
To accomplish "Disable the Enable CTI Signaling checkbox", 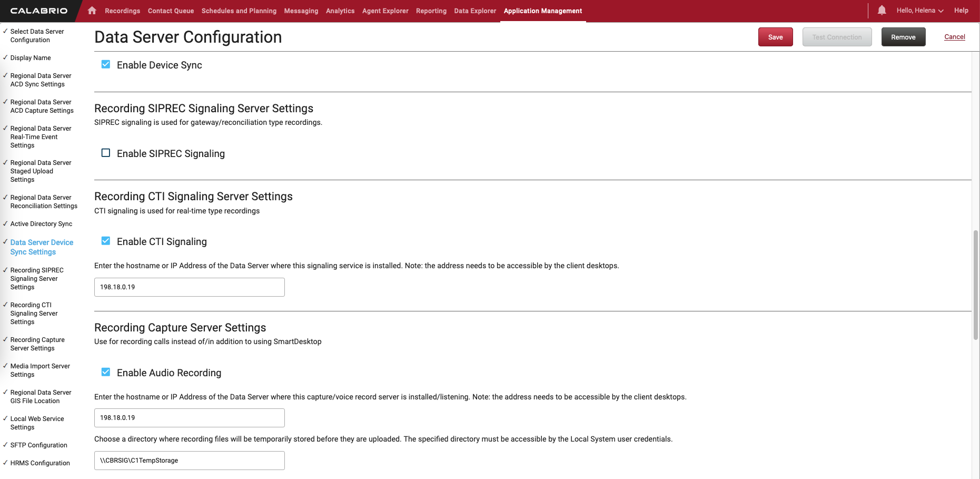I will [x=106, y=241].
